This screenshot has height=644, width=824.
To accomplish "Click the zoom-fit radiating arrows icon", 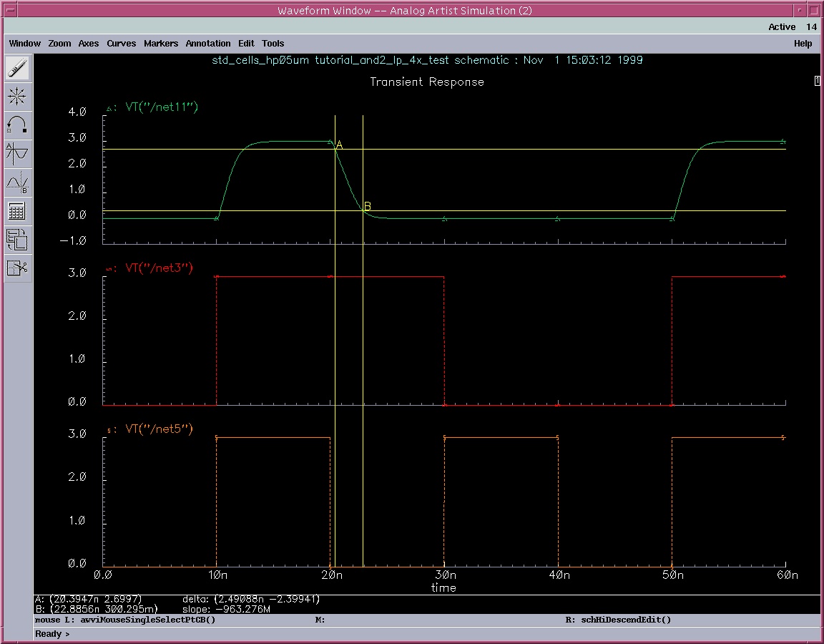I will [17, 97].
